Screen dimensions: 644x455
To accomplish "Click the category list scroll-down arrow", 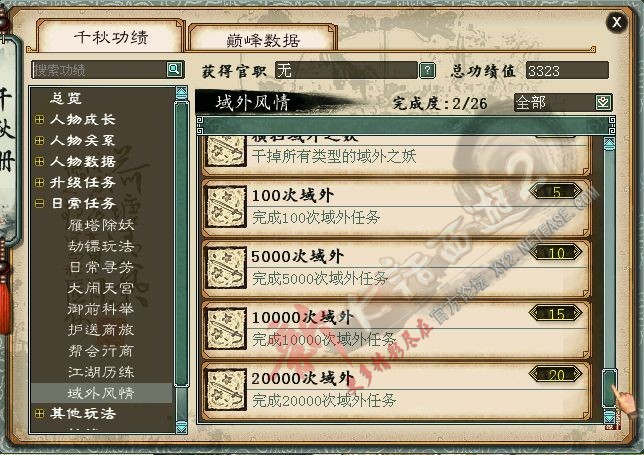I will [x=182, y=427].
